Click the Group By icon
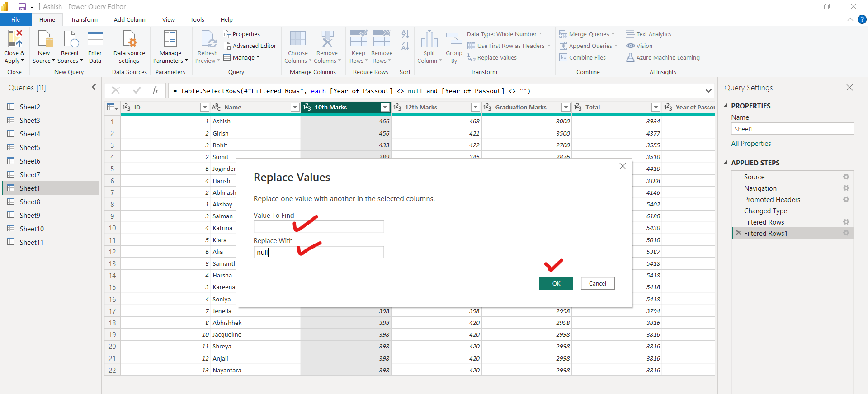Image resolution: width=868 pixels, height=394 pixels. click(x=454, y=39)
